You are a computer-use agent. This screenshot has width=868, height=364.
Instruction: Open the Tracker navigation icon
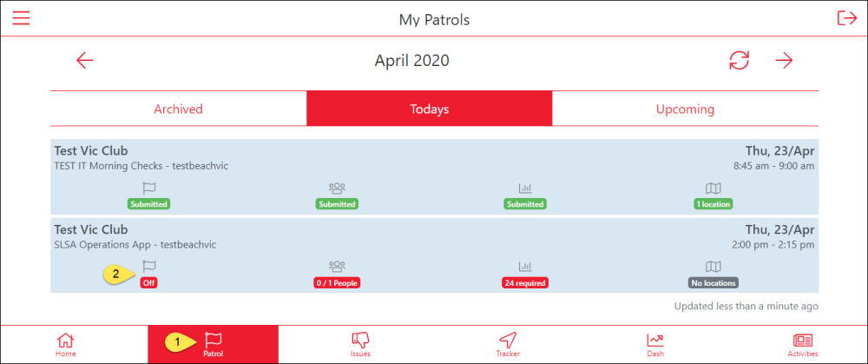508,344
